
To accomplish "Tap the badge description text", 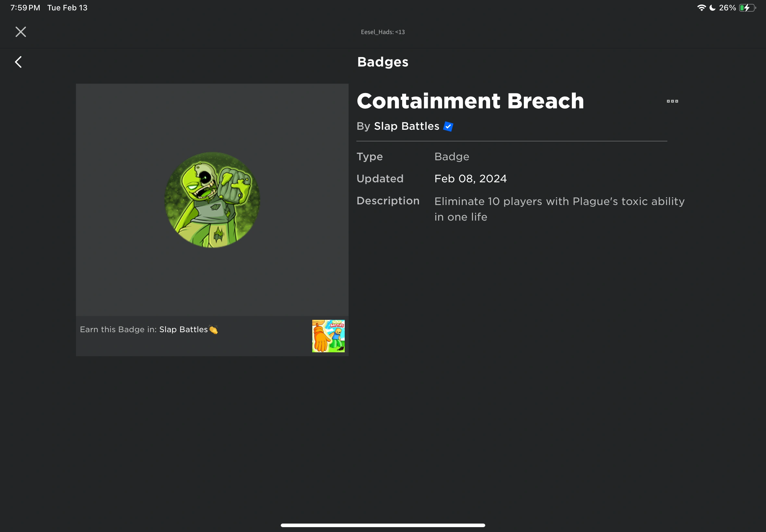I will click(x=559, y=209).
